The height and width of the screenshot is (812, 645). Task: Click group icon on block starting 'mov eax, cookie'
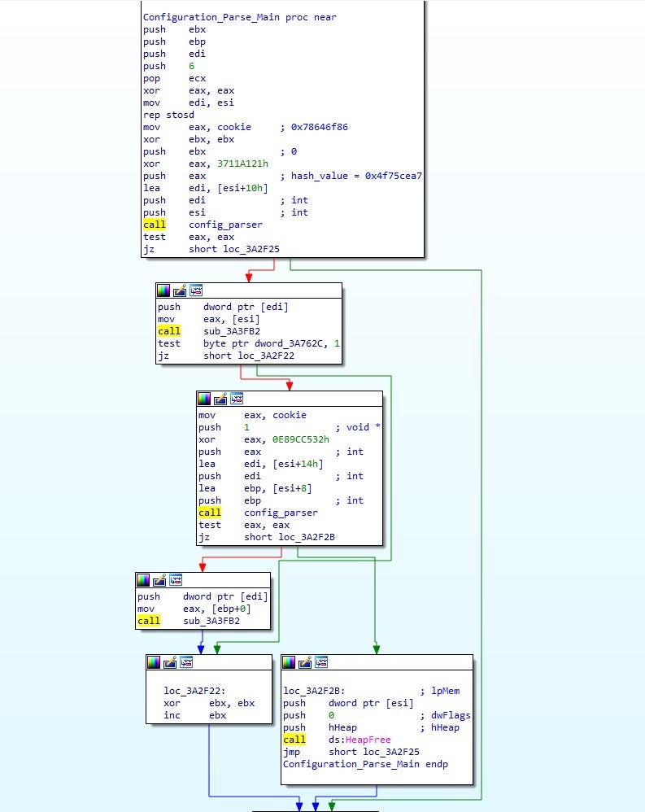coord(236,399)
